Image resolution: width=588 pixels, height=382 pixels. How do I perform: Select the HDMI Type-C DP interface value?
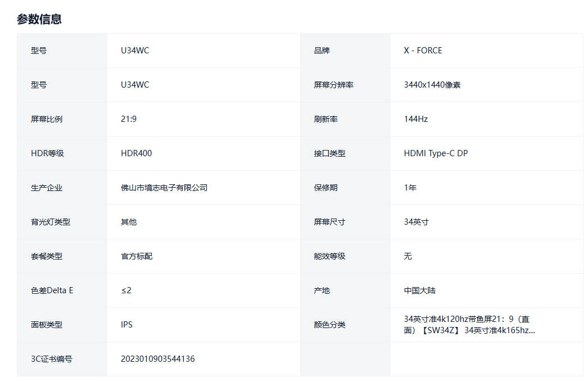tap(436, 153)
